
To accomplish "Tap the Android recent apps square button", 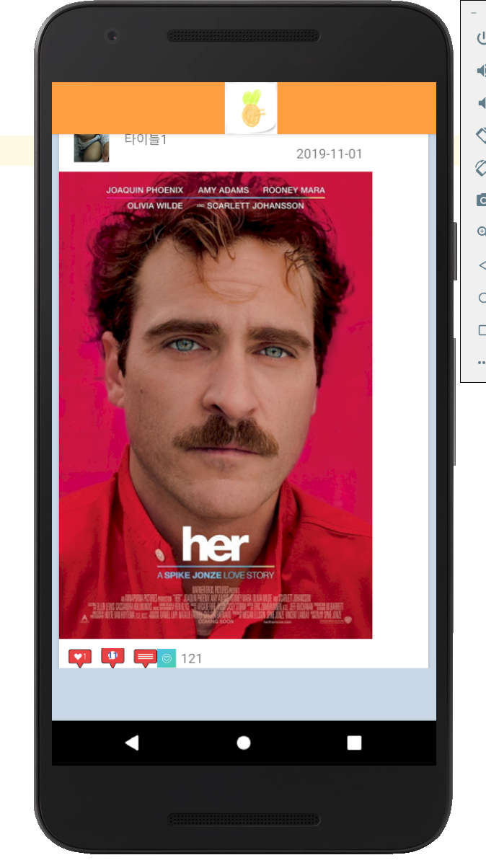I will (354, 743).
